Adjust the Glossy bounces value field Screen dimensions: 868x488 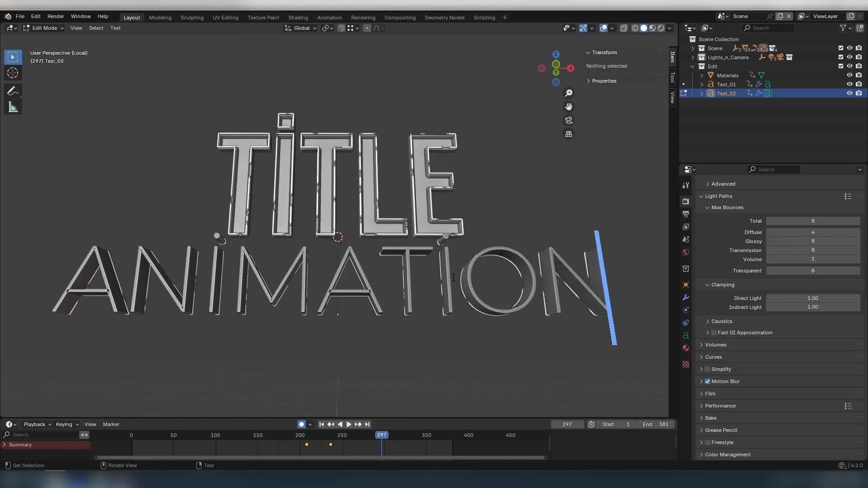[812, 241]
